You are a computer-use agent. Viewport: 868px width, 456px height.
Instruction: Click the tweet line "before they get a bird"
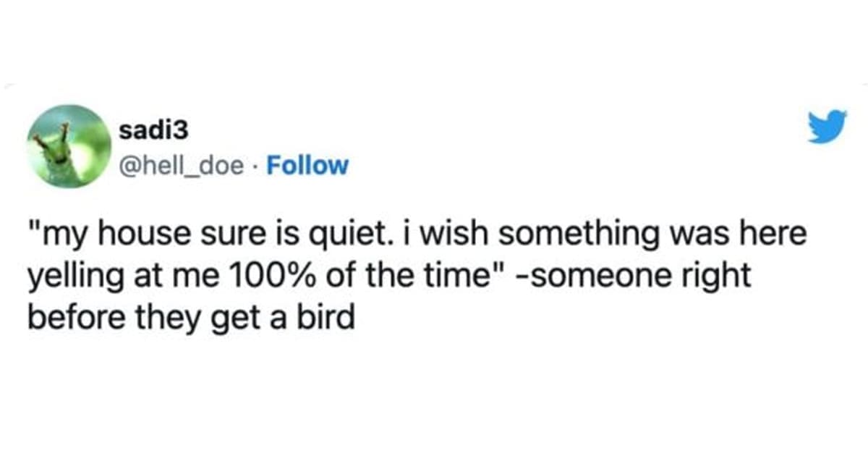(192, 316)
